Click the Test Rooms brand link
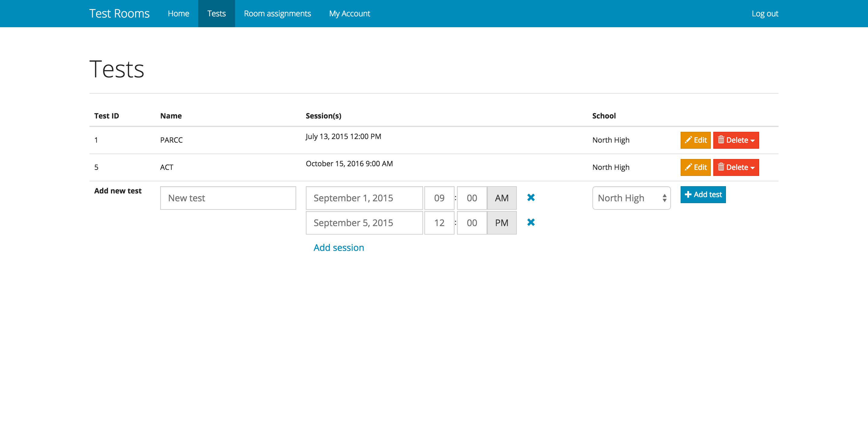Screen dimensions: 868x425 pos(119,14)
